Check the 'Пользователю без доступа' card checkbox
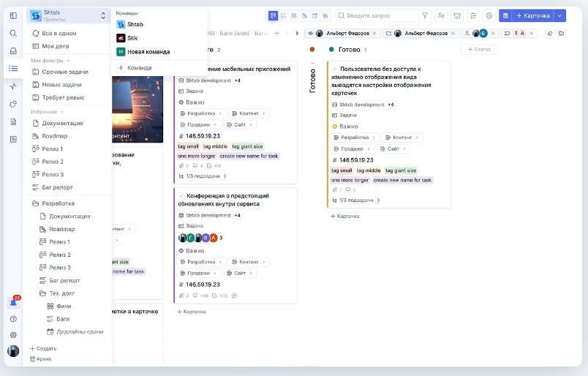This screenshot has width=588, height=376. click(335, 69)
